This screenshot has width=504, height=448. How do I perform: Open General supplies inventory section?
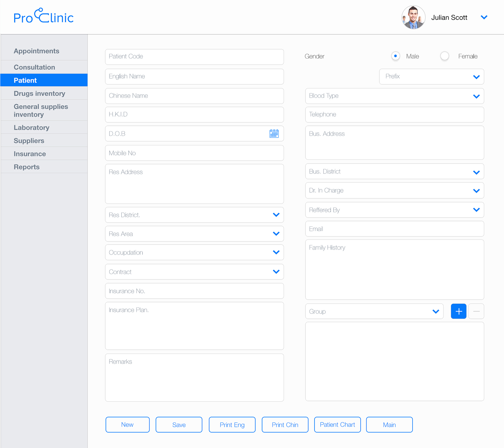click(44, 110)
